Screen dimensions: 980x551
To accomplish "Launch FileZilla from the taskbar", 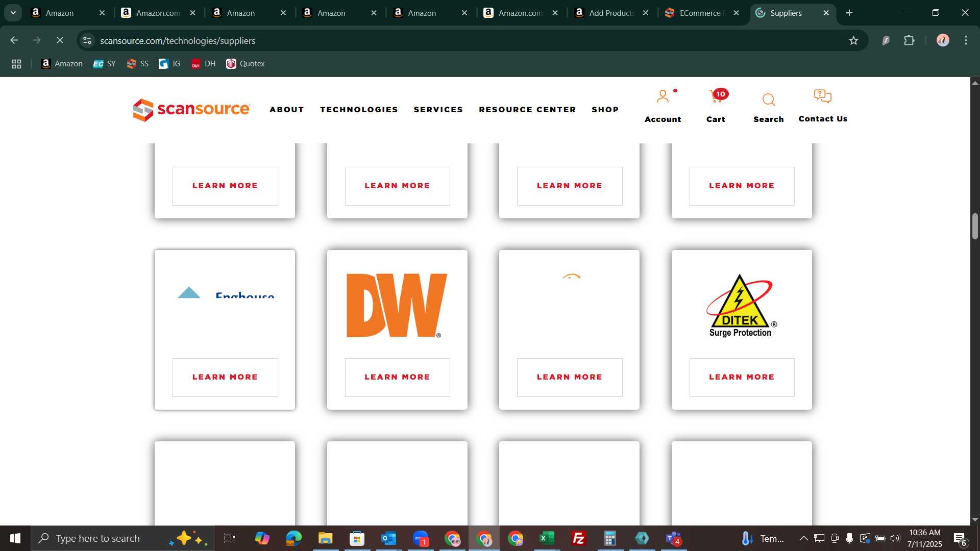I will pos(579,538).
